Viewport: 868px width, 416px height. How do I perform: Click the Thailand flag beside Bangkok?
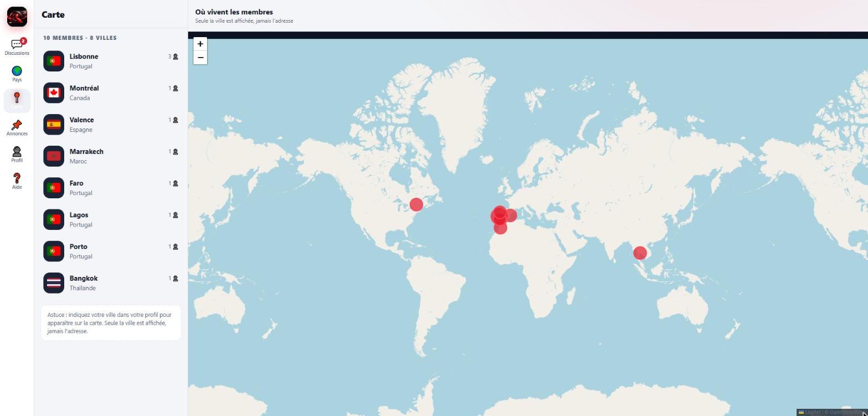pos(54,283)
